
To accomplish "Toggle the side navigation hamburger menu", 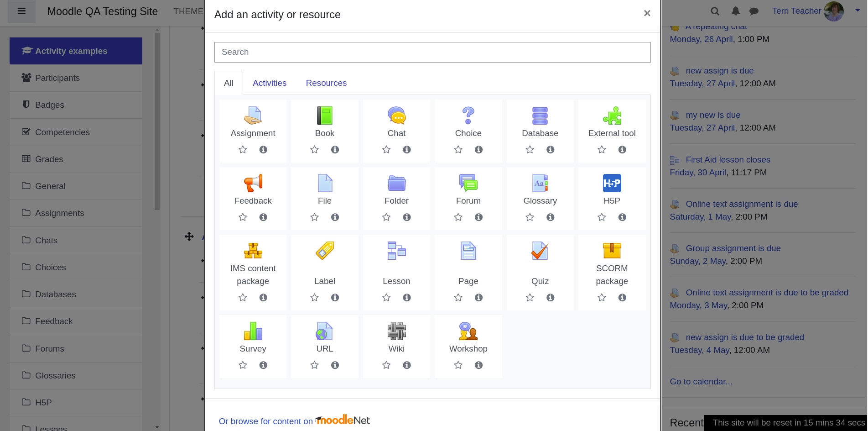I will tap(21, 11).
